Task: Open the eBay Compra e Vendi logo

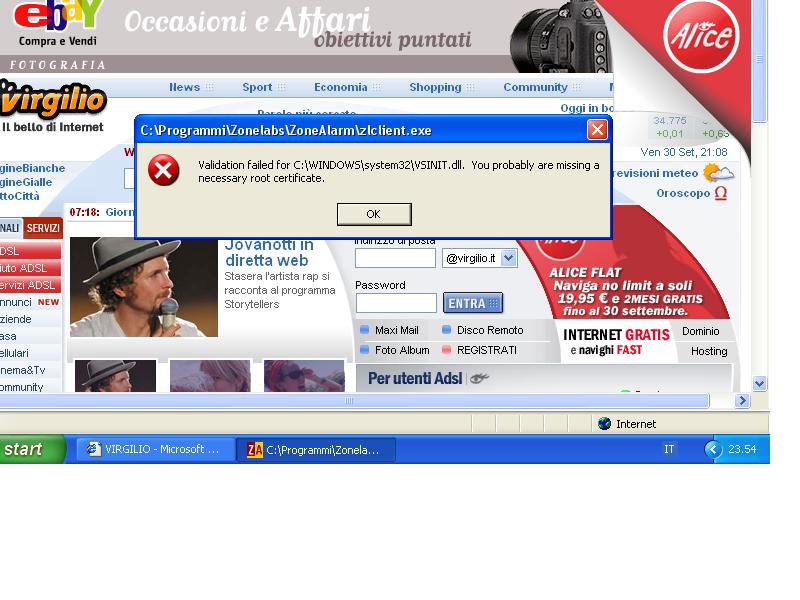Action: [57, 23]
